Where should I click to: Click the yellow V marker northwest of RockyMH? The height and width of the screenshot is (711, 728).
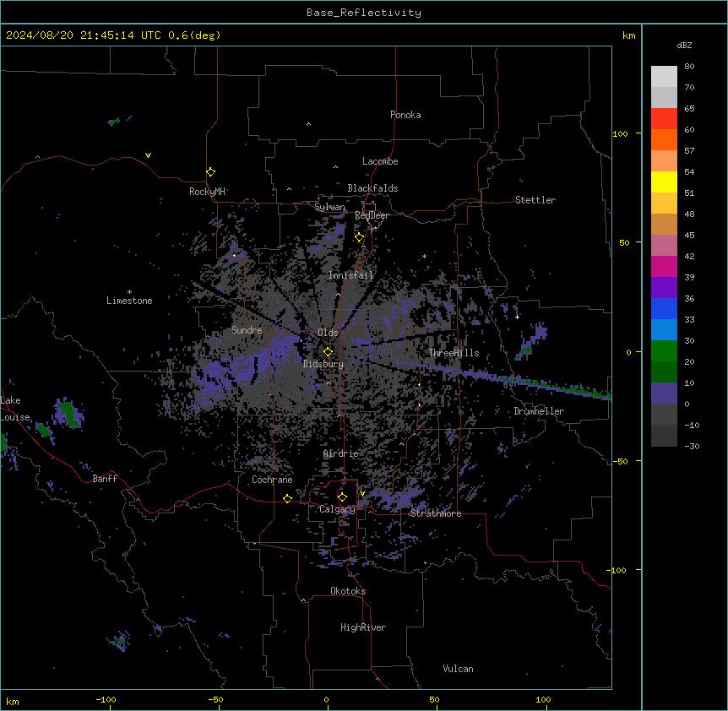[x=148, y=155]
